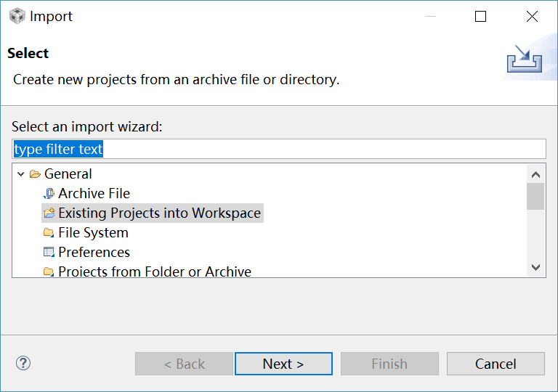Click the wizard list scrollbar thumb
Image resolution: width=558 pixels, height=392 pixels.
coord(535,196)
